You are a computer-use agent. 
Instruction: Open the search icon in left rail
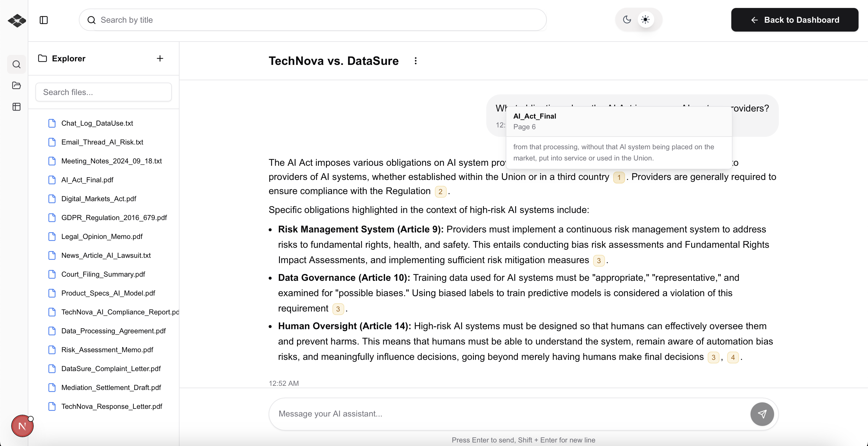pos(17,64)
